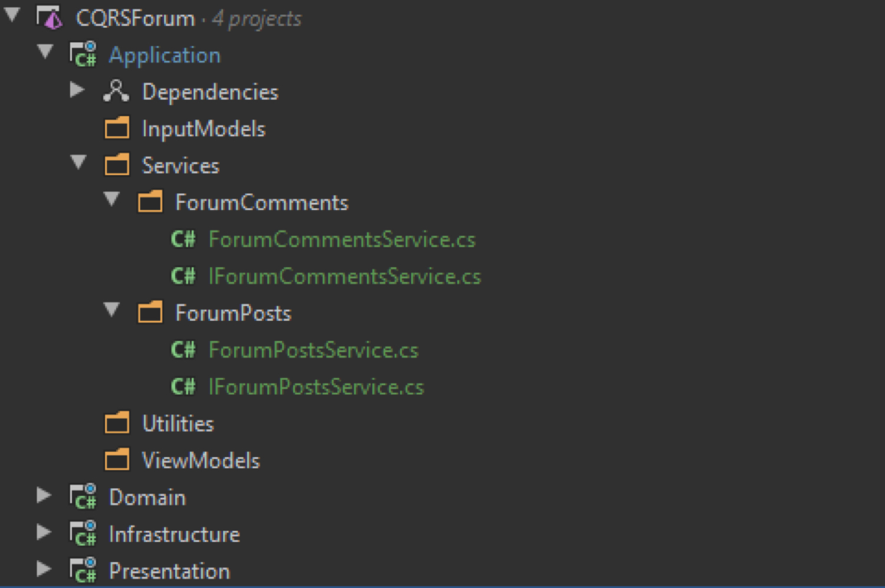
Task: Expand the Presentation project arrow
Action: (x=44, y=569)
